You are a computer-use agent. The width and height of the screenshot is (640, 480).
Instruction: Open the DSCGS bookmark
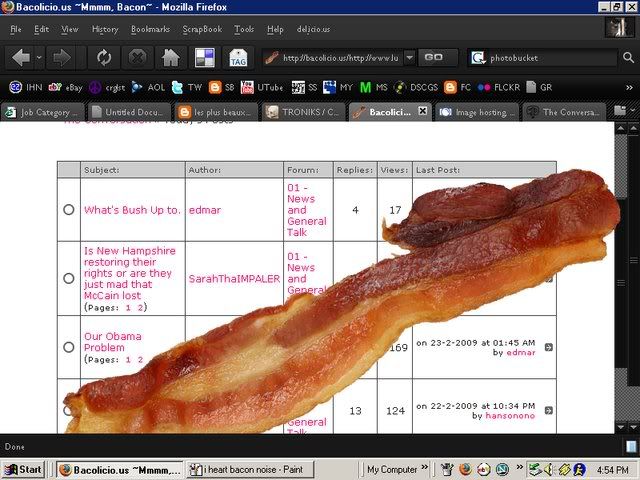[416, 87]
